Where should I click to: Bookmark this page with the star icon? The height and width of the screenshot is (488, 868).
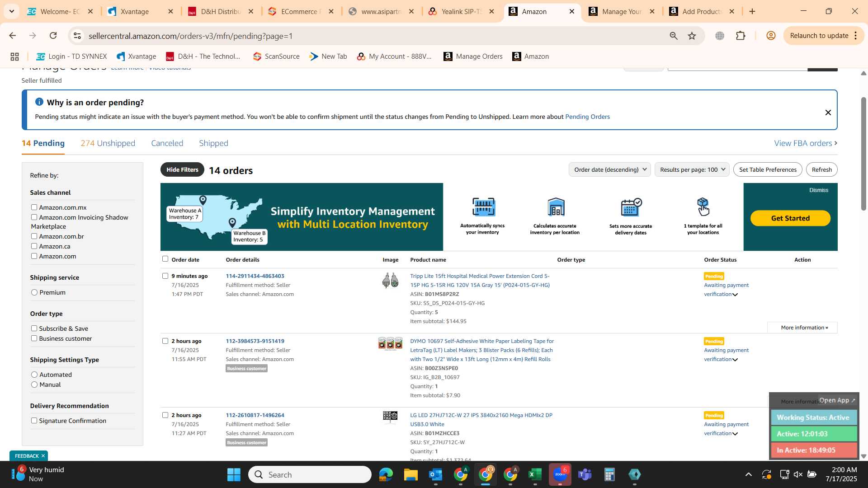coord(692,36)
